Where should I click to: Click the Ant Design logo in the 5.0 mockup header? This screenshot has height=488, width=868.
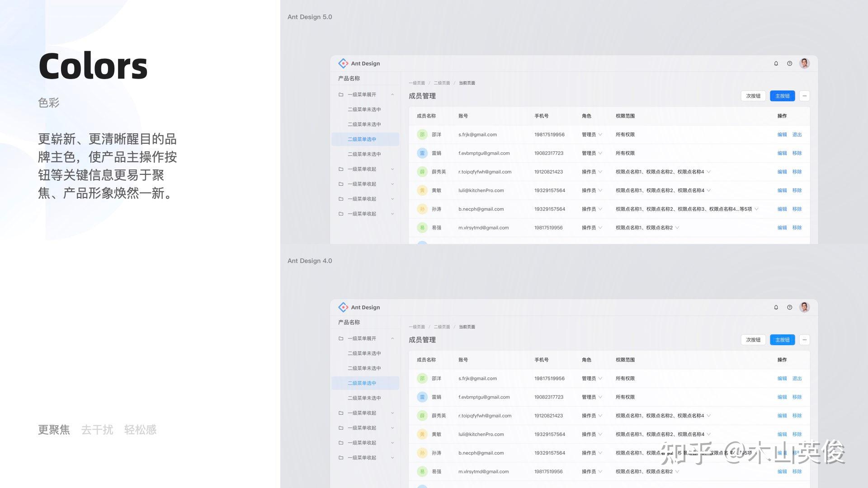point(343,63)
